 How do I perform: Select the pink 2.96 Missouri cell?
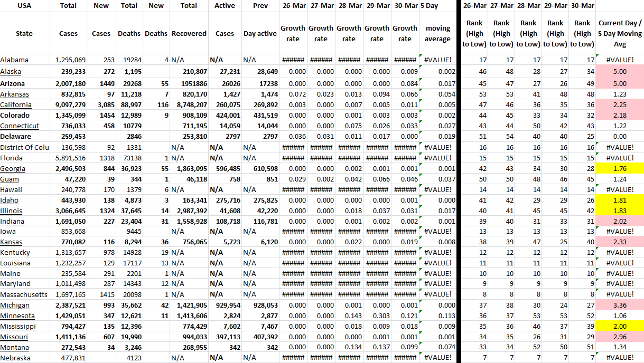(x=620, y=337)
